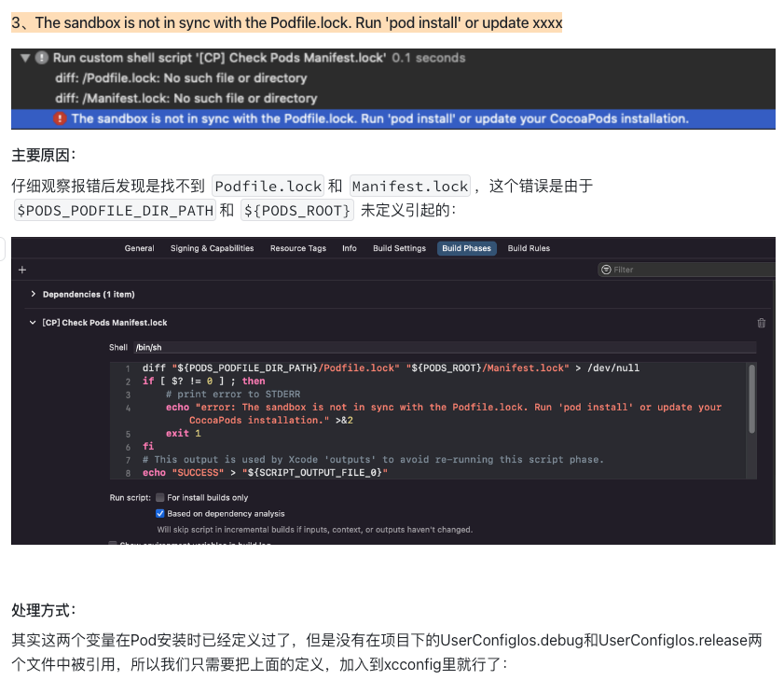Delete the Check Pods Manifest.lock phase with trash icon
Image resolution: width=784 pixels, height=680 pixels.
(x=761, y=323)
